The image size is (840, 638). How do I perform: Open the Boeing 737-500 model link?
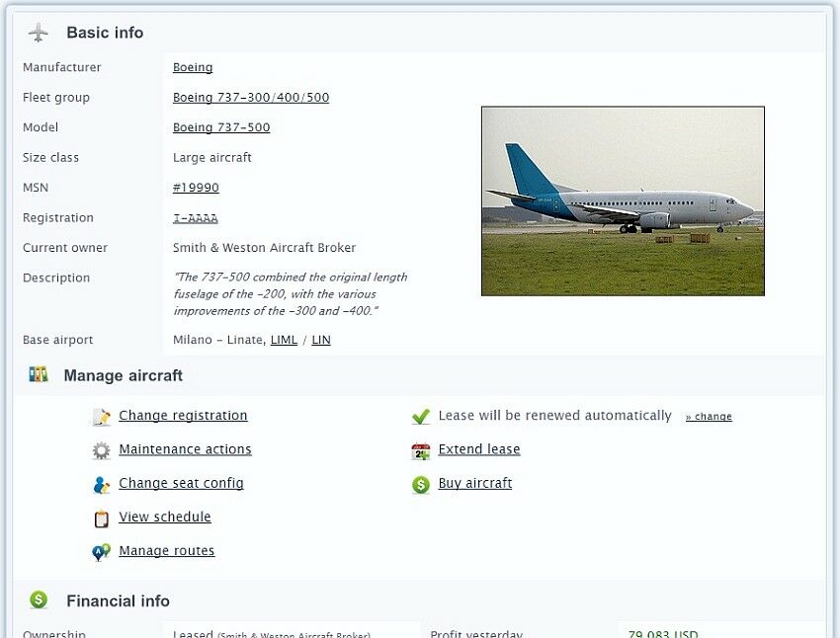[x=221, y=127]
